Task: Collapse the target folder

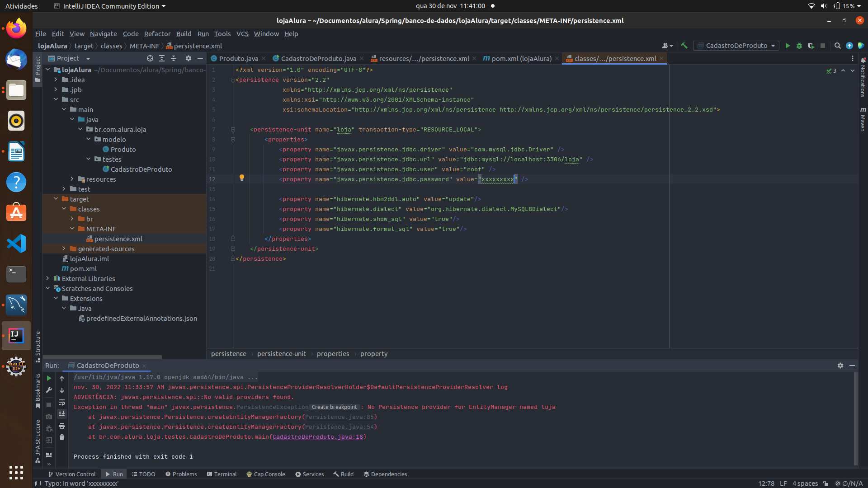Action: coord(56,199)
